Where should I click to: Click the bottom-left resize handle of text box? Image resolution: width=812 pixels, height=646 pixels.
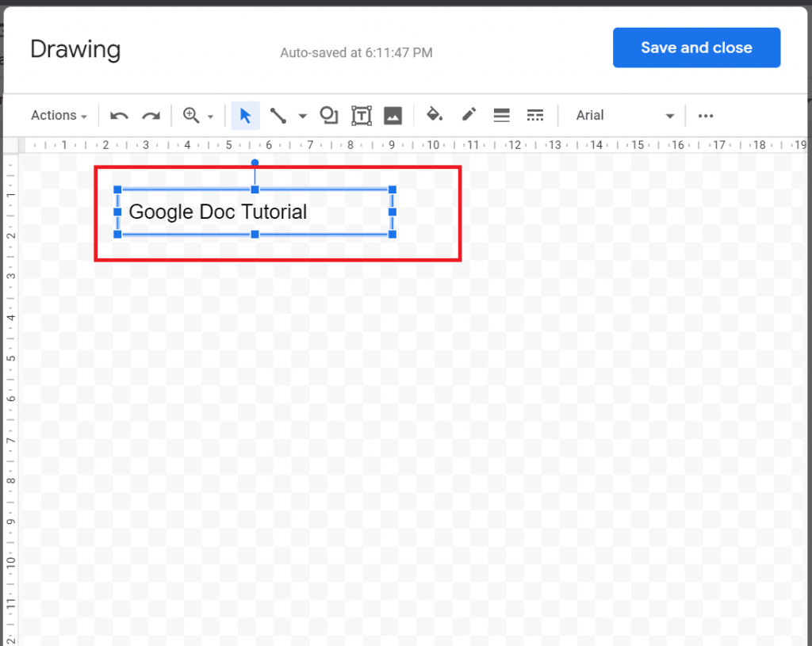(117, 235)
